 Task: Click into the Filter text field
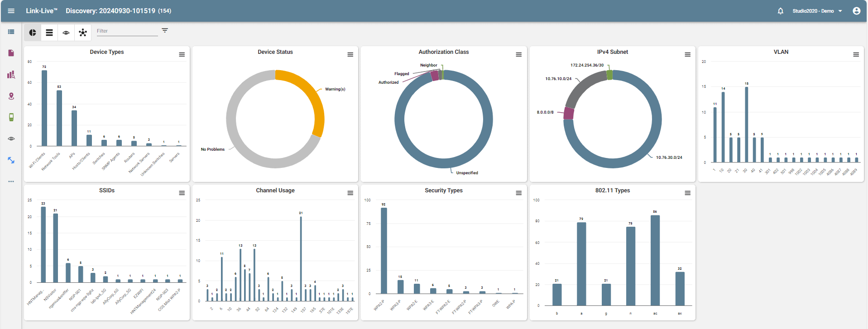click(x=127, y=31)
